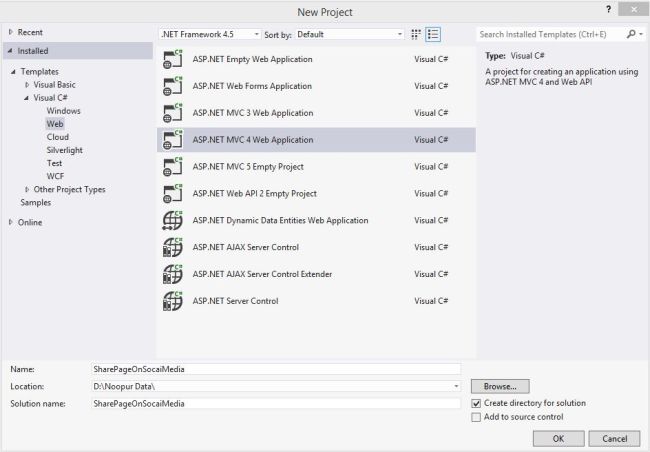Switch to small icons grid view

(x=416, y=34)
